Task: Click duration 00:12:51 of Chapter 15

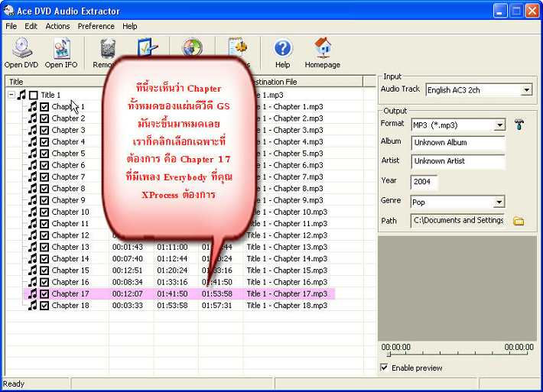Action: click(x=128, y=271)
